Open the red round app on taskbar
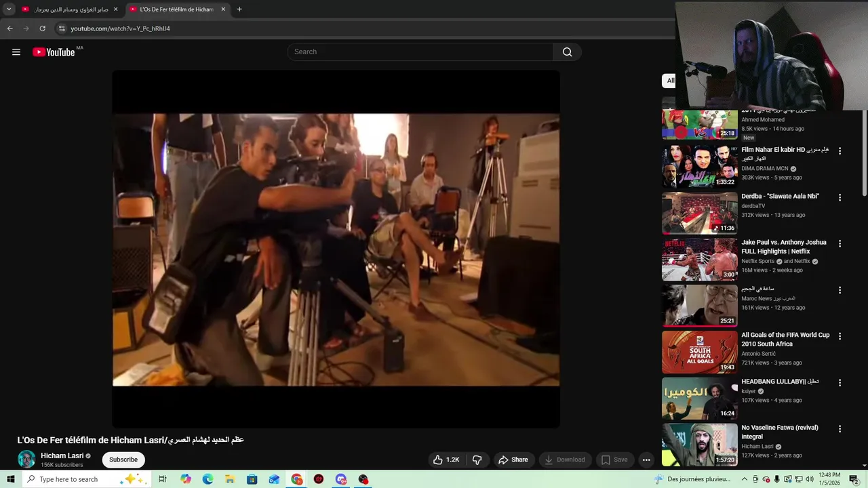This screenshot has height=488, width=868. tap(319, 479)
